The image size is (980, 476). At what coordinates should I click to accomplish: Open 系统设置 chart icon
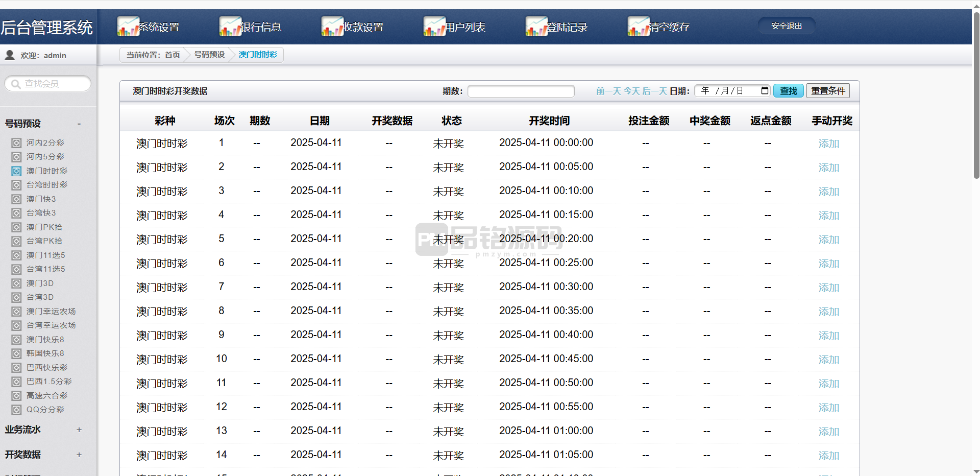[128, 27]
